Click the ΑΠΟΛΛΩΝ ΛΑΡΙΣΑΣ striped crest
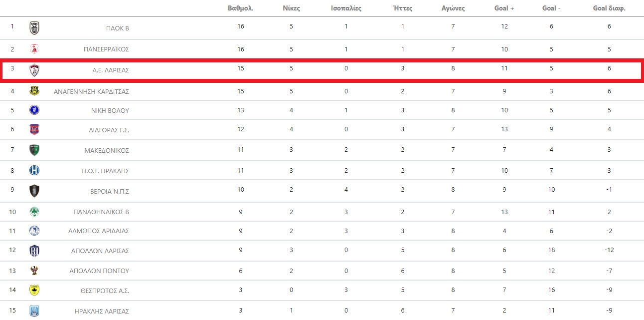The width and height of the screenshot is (644, 320). 34,251
